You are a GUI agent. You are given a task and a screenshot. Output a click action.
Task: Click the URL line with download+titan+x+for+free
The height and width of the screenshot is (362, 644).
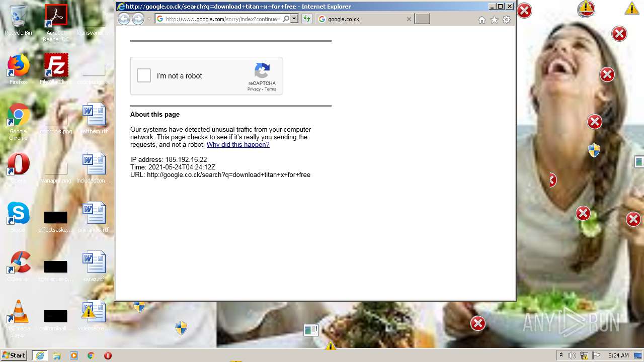coord(220,174)
